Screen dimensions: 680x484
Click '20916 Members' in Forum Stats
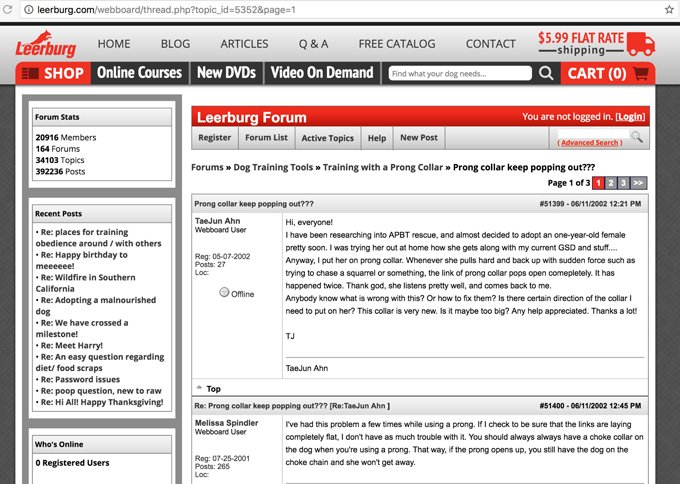(x=66, y=137)
